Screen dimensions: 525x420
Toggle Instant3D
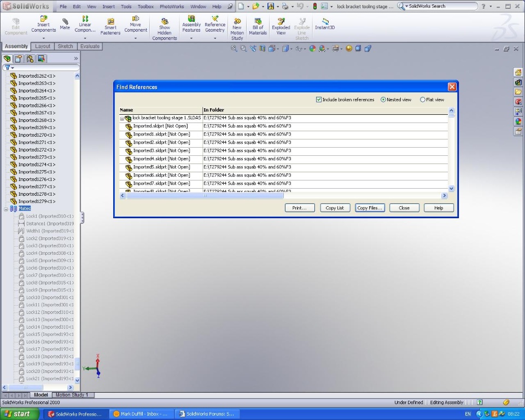tap(325, 24)
